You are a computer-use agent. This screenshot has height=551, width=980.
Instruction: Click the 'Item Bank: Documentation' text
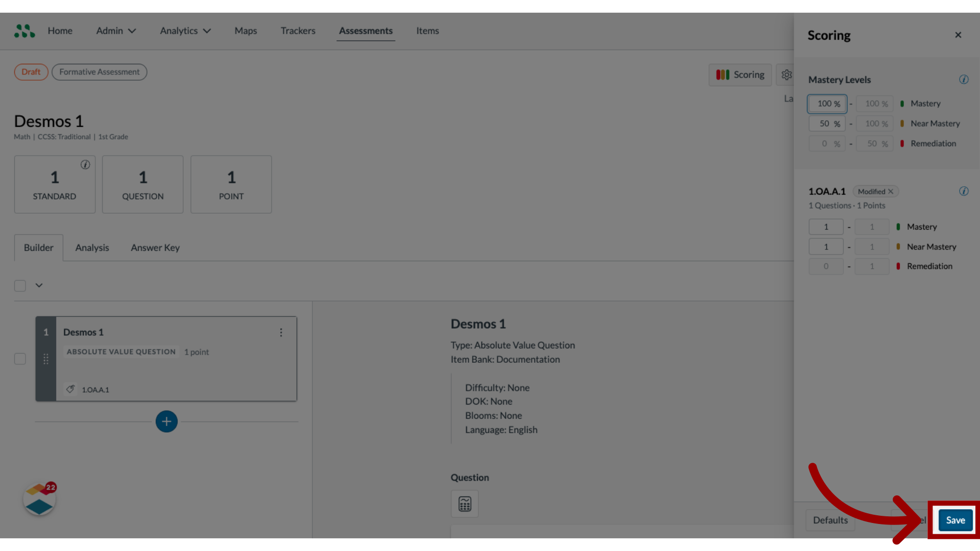point(505,359)
